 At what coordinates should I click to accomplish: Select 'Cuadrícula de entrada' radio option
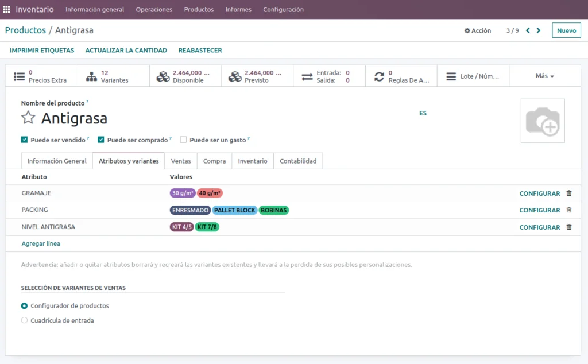click(x=24, y=320)
